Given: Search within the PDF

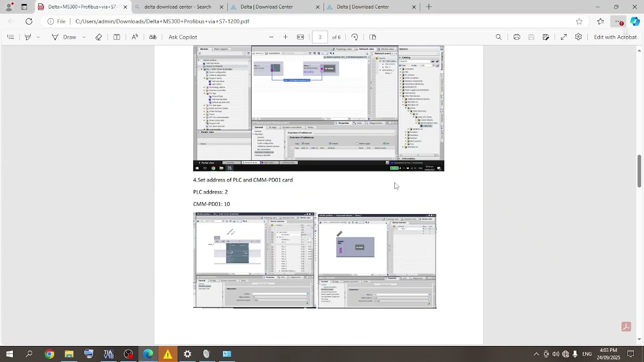Looking at the screenshot, I should [x=499, y=37].
